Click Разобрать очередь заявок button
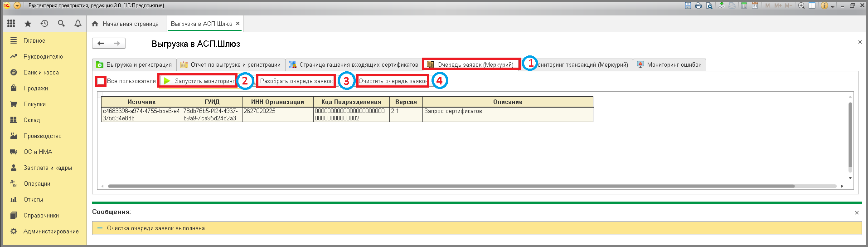 (x=296, y=81)
